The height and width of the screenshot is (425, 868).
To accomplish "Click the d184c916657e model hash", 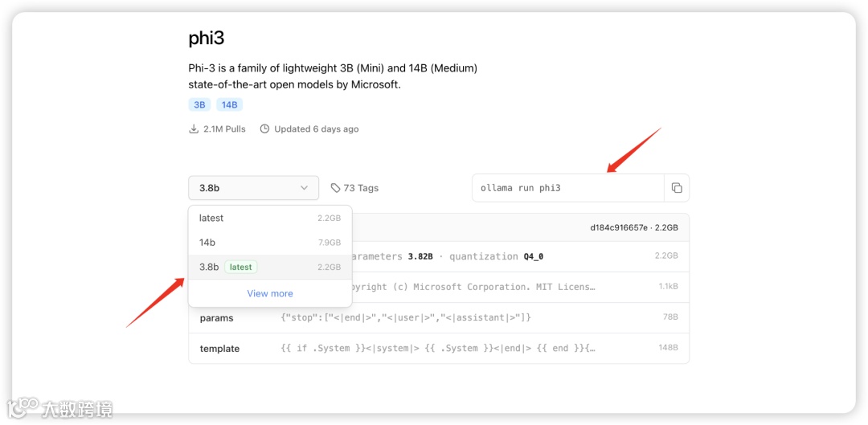I will point(618,228).
